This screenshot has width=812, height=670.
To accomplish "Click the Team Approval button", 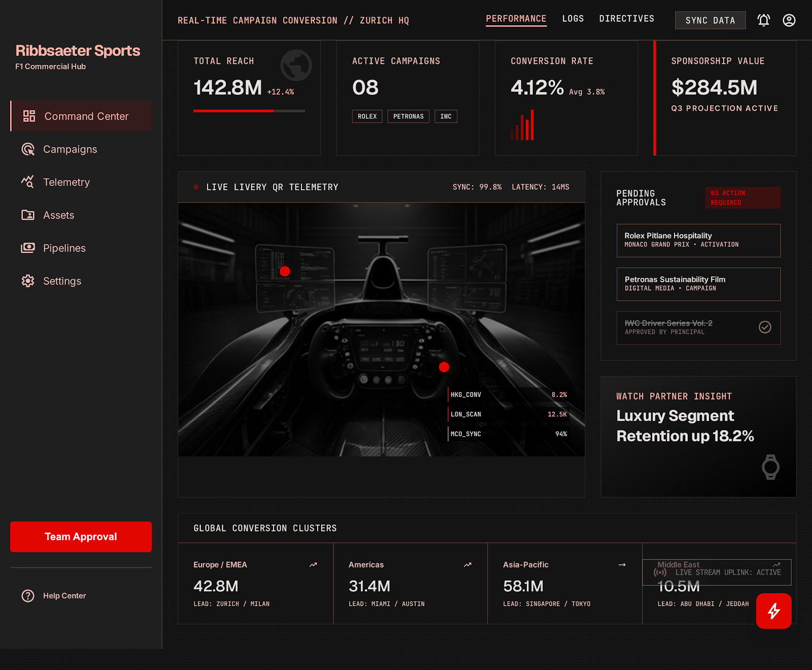I will pos(81,537).
